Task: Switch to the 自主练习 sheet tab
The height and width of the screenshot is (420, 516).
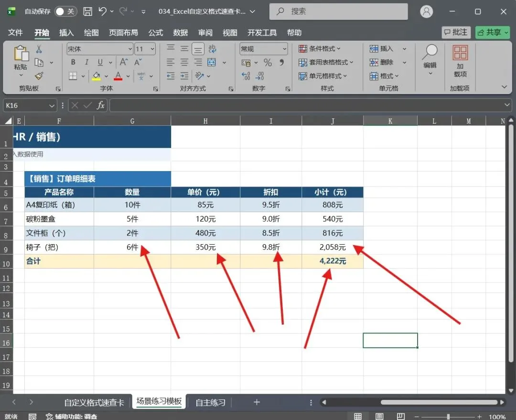Action: [210, 402]
